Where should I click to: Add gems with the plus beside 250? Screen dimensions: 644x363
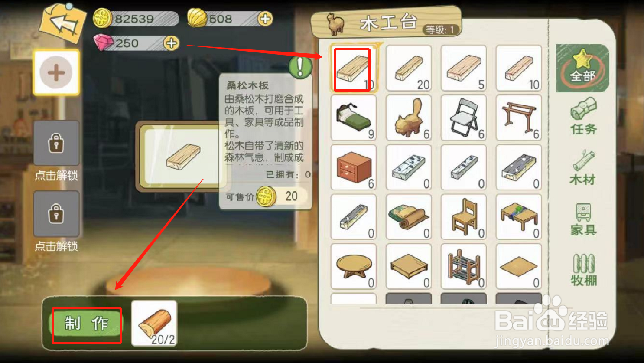click(171, 43)
